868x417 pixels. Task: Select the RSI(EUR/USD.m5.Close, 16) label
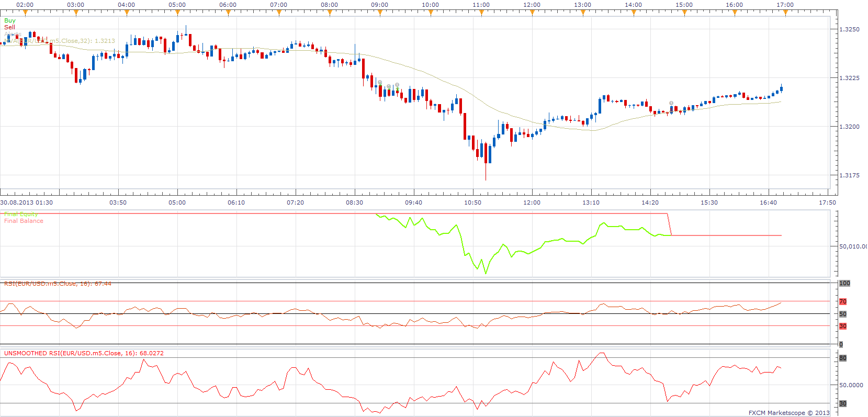pyautogui.click(x=58, y=284)
